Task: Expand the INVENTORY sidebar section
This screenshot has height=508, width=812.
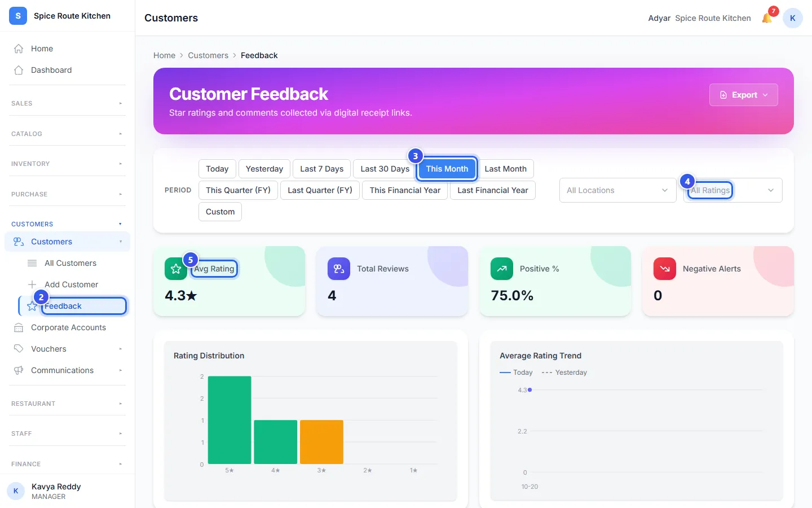Action: 68,164
